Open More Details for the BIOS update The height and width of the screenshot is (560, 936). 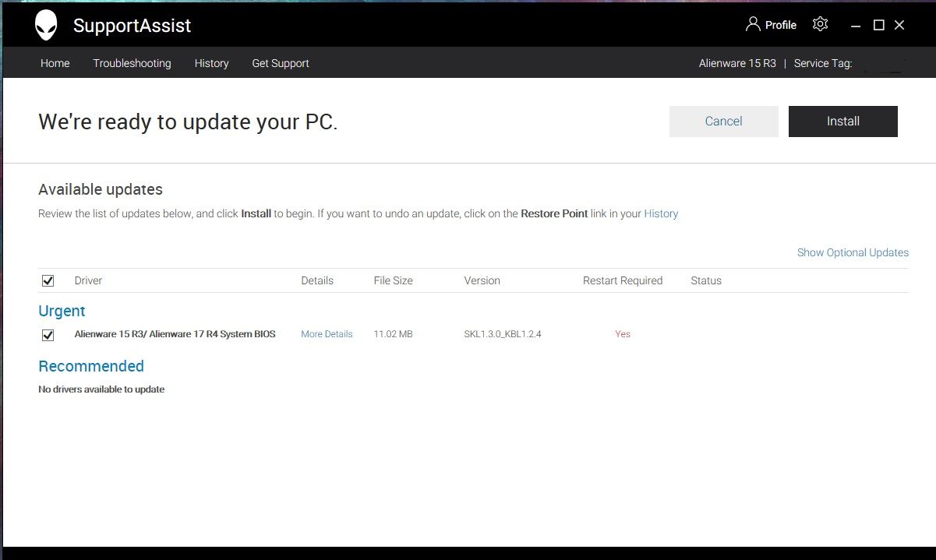(327, 334)
